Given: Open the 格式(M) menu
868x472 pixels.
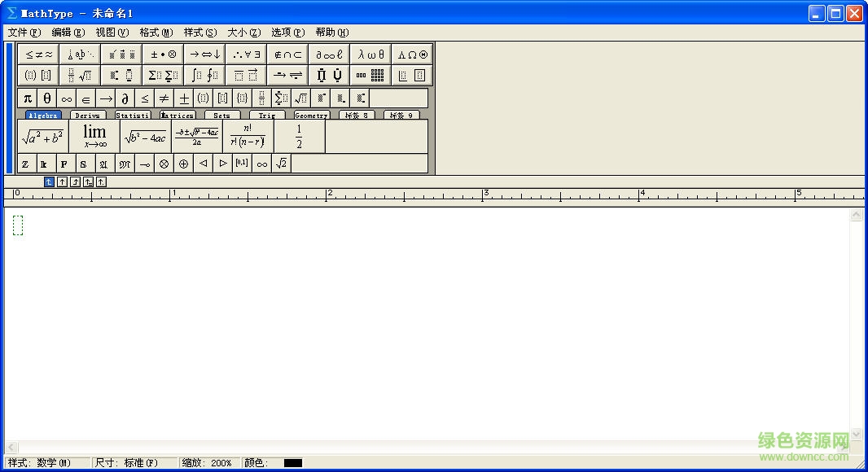Looking at the screenshot, I should [156, 32].
